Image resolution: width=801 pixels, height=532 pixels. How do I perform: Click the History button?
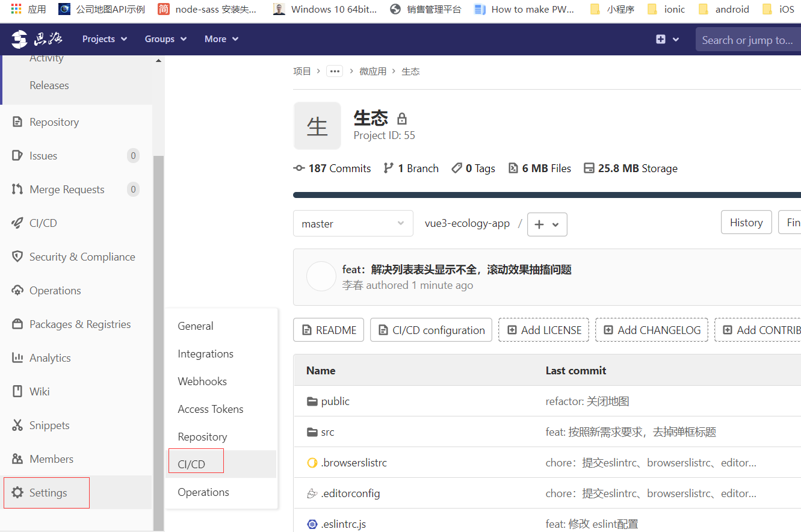(746, 223)
